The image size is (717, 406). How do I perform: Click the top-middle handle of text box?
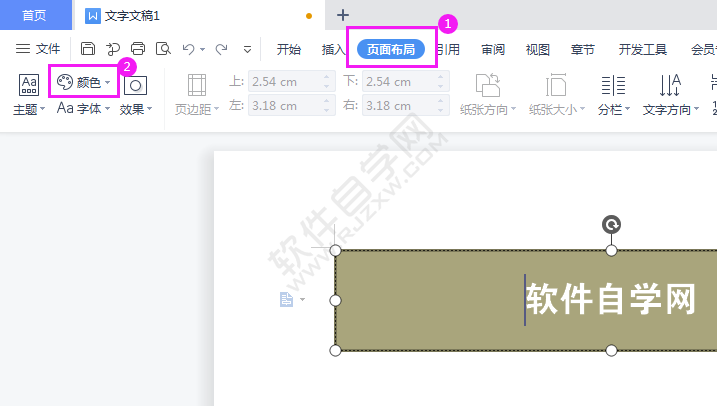(x=611, y=250)
